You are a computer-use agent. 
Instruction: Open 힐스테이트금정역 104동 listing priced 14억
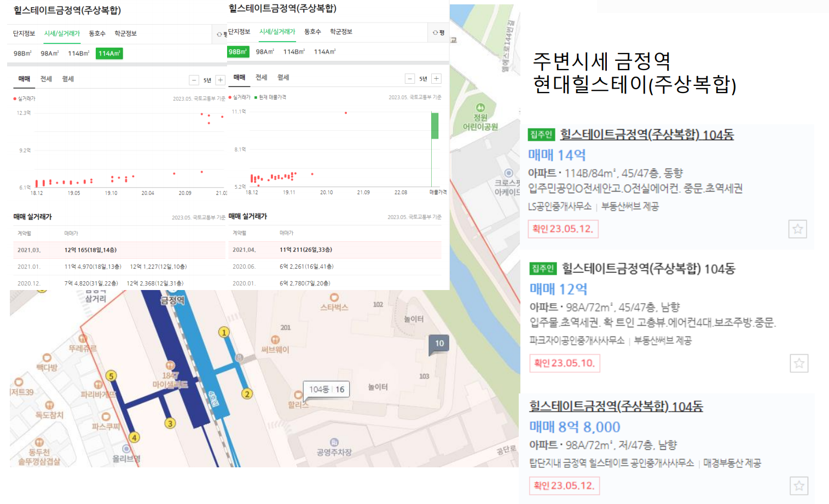pyautogui.click(x=647, y=134)
